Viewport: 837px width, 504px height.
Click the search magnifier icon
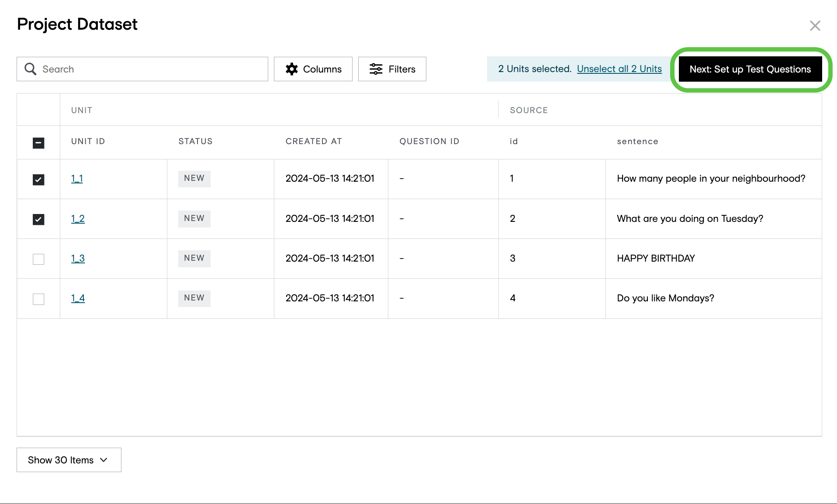(30, 69)
